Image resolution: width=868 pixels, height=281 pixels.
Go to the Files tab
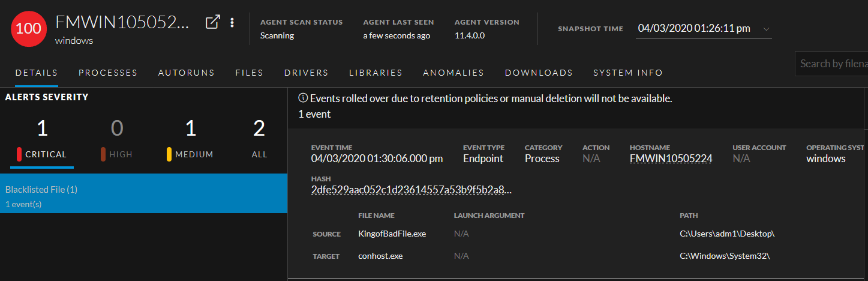tap(250, 73)
